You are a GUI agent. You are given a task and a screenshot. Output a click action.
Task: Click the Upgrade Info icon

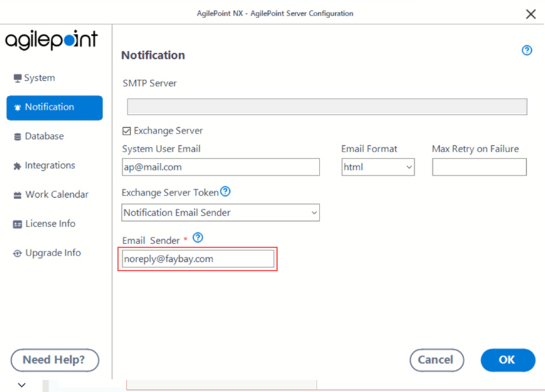(18, 254)
